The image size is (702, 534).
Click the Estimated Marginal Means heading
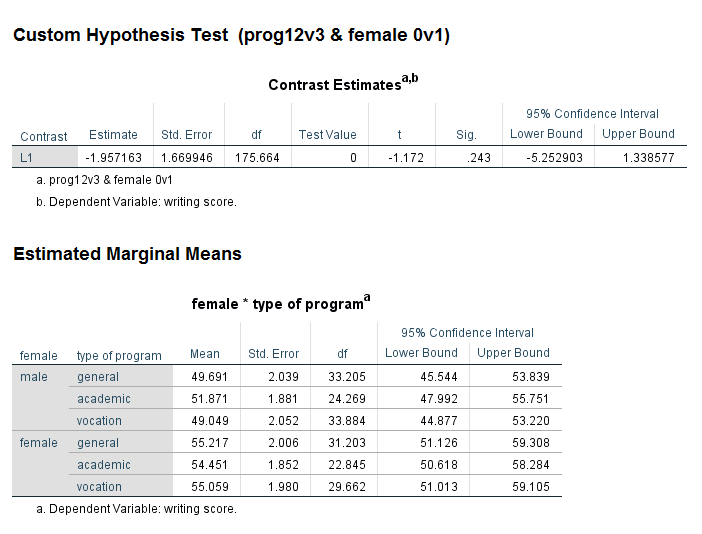point(127,254)
